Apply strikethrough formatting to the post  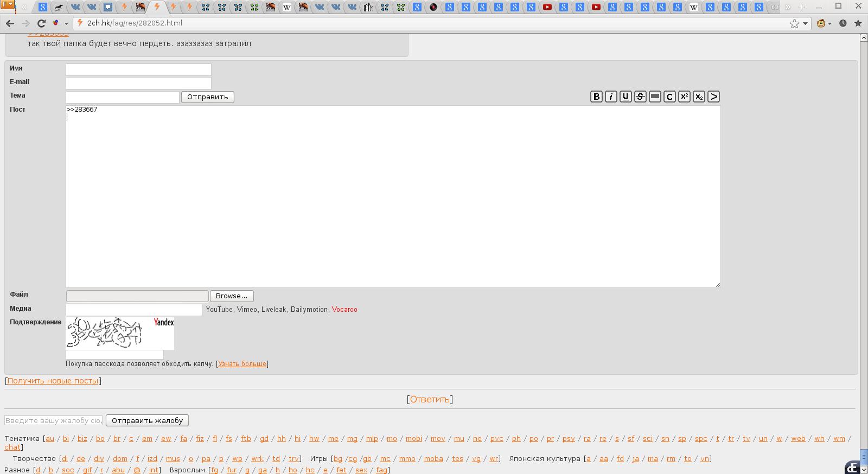[x=640, y=97]
